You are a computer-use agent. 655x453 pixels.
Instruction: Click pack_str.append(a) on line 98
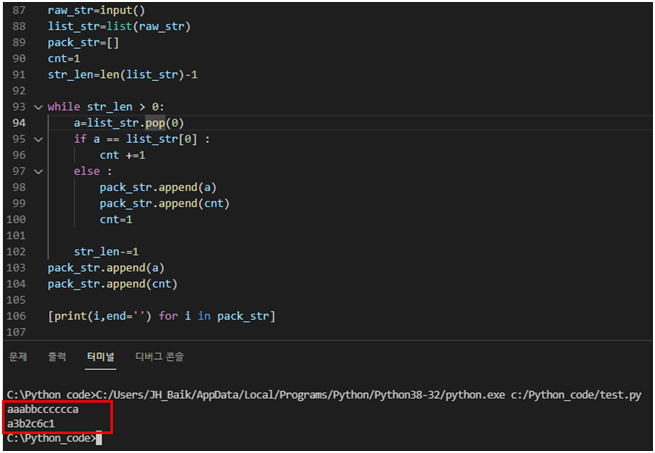coord(158,187)
